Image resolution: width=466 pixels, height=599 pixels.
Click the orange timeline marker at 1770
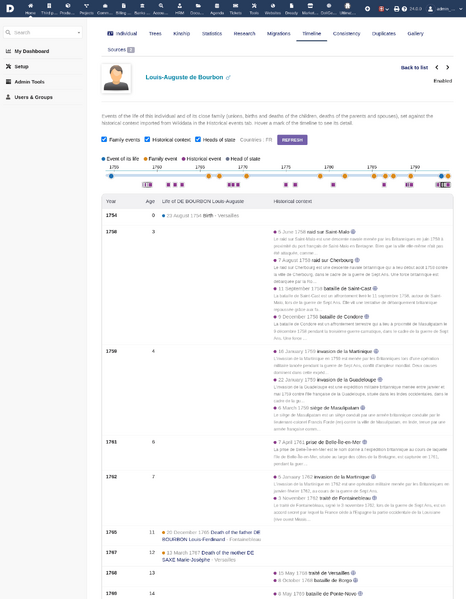tap(247, 176)
